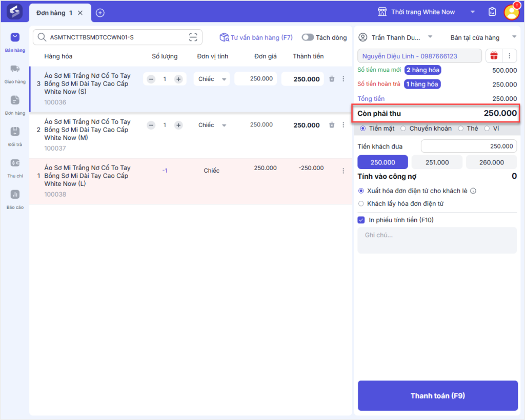This screenshot has width=525, height=420.
Task: Open more options for item 100036
Action: pyautogui.click(x=343, y=79)
